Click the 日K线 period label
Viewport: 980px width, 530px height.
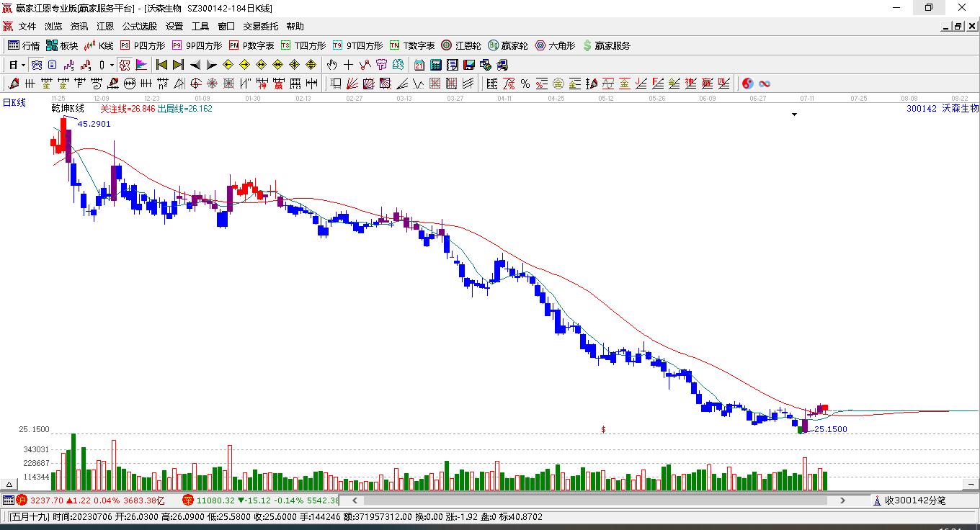point(14,103)
